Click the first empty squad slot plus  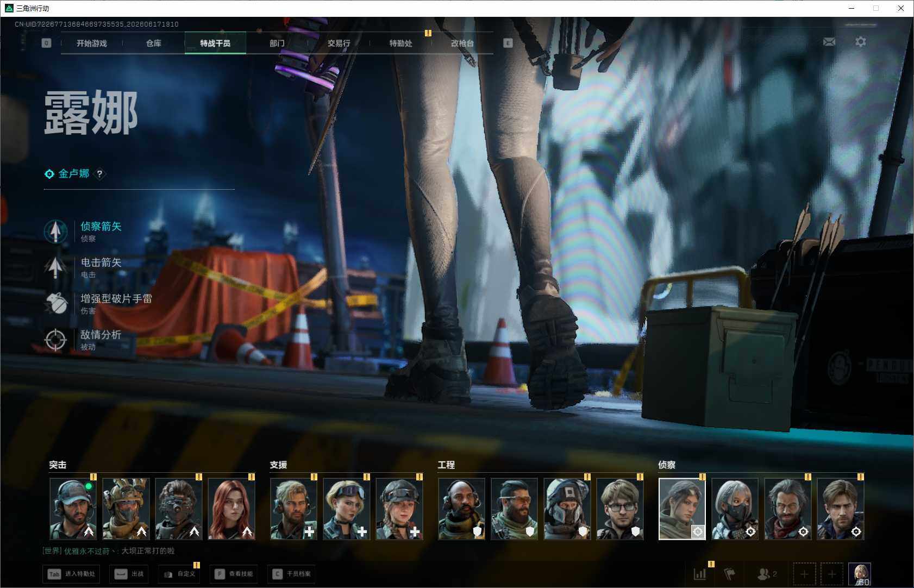click(804, 574)
